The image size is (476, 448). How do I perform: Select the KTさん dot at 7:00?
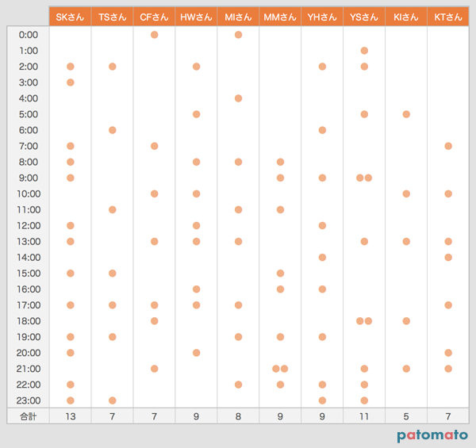pos(448,146)
